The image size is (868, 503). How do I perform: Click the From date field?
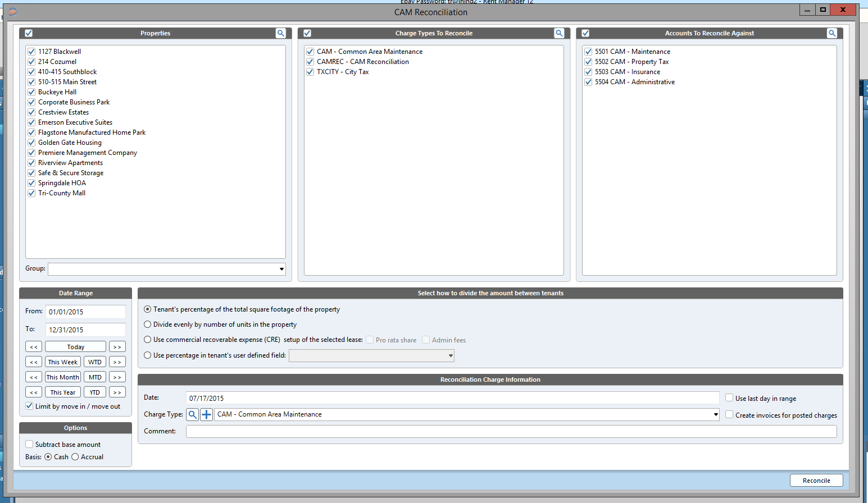click(x=85, y=312)
